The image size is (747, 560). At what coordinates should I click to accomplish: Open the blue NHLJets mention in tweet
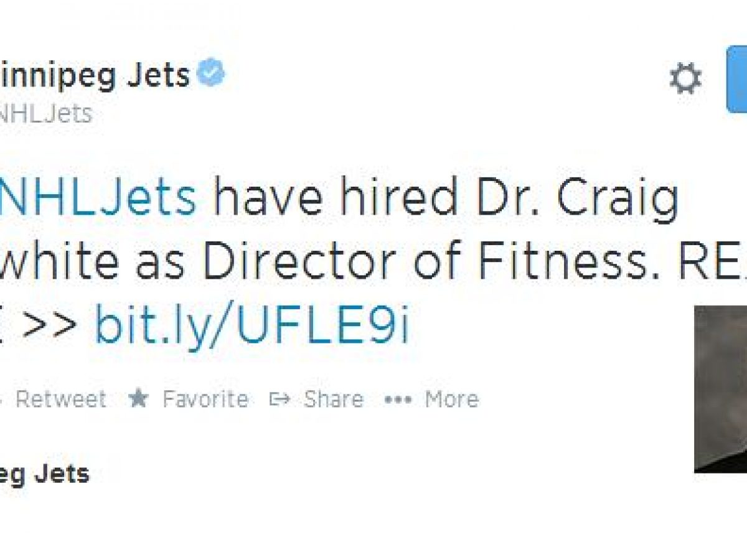pyautogui.click(x=97, y=198)
